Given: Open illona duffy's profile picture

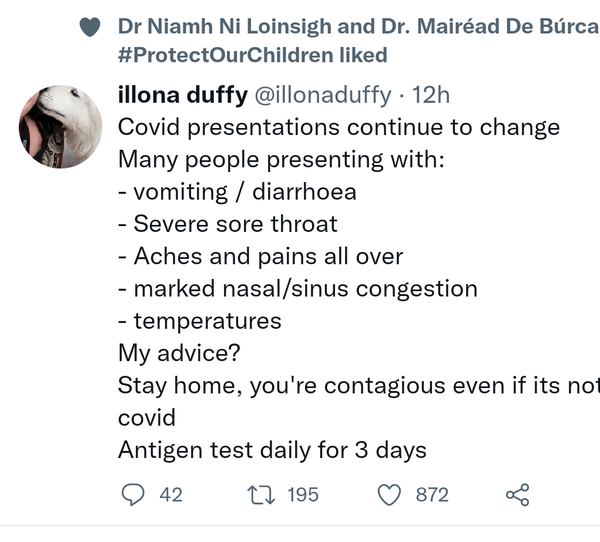Looking at the screenshot, I should (x=60, y=126).
